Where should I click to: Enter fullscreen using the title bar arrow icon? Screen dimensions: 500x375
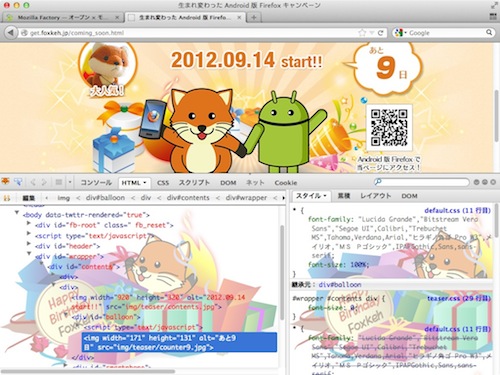coord(493,5)
